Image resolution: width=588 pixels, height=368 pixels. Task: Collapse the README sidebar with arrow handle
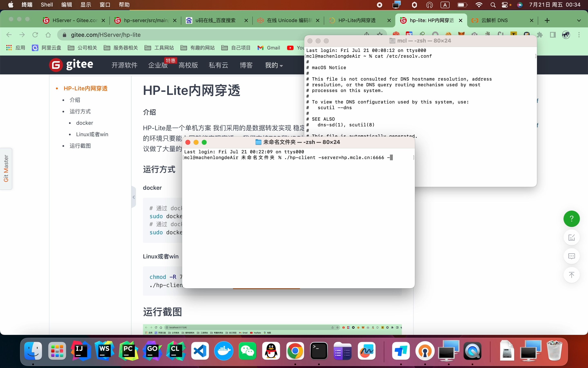click(x=134, y=197)
